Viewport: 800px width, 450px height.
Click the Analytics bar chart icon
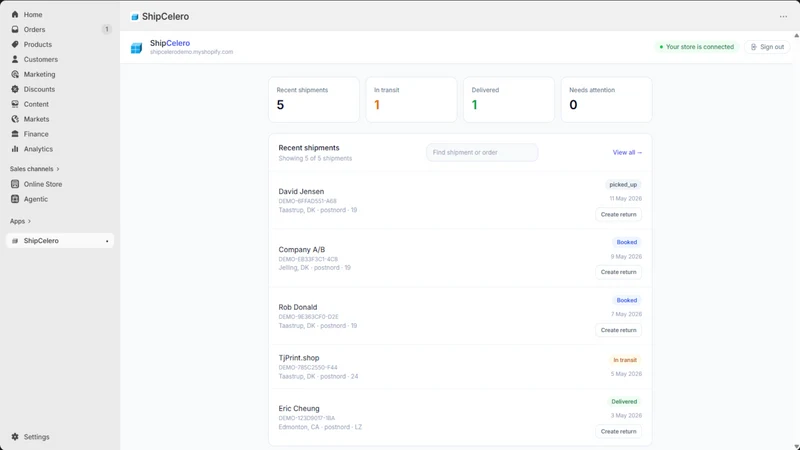tap(15, 149)
